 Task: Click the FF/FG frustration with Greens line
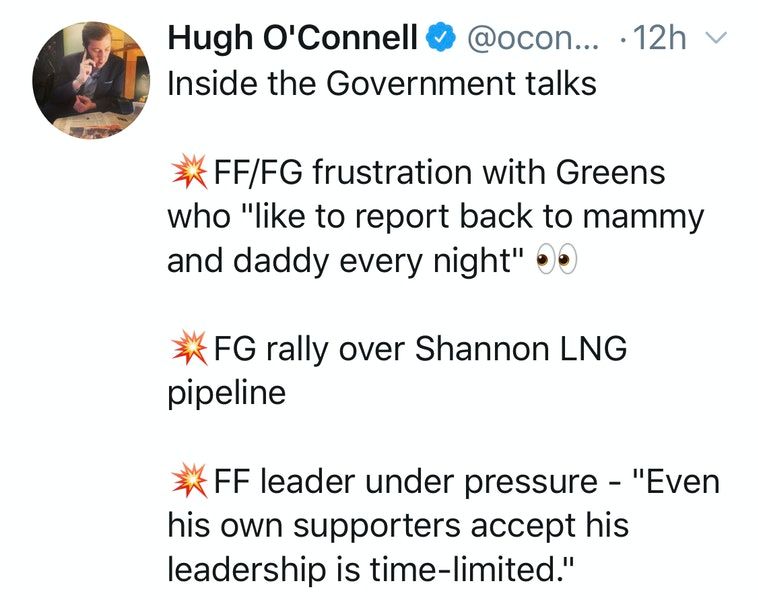click(x=439, y=172)
